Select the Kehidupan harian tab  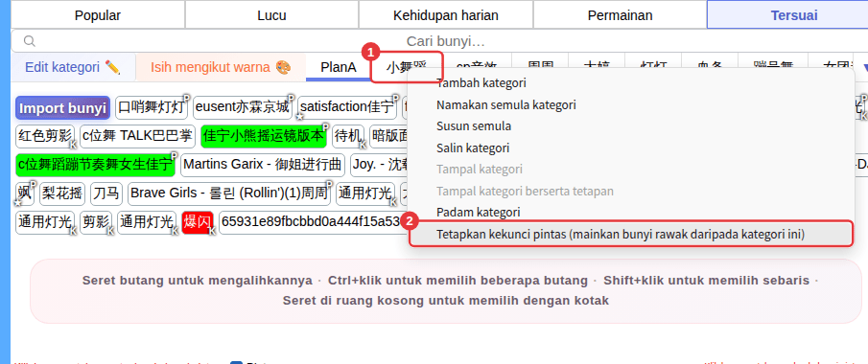coord(446,15)
